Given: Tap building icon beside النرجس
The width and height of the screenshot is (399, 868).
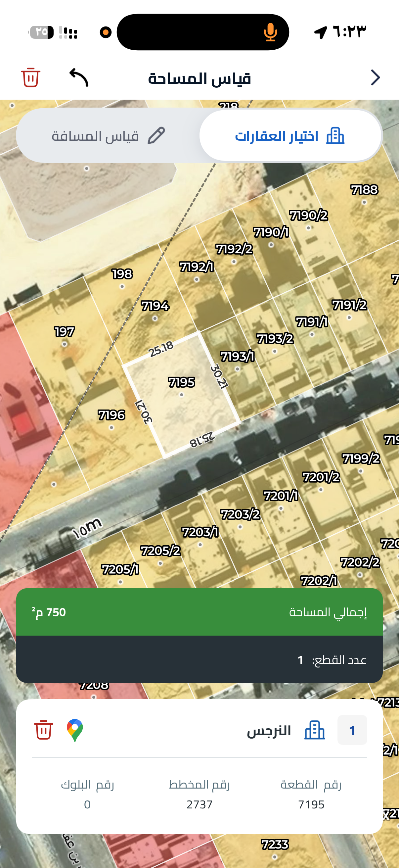Looking at the screenshot, I should [x=315, y=730].
